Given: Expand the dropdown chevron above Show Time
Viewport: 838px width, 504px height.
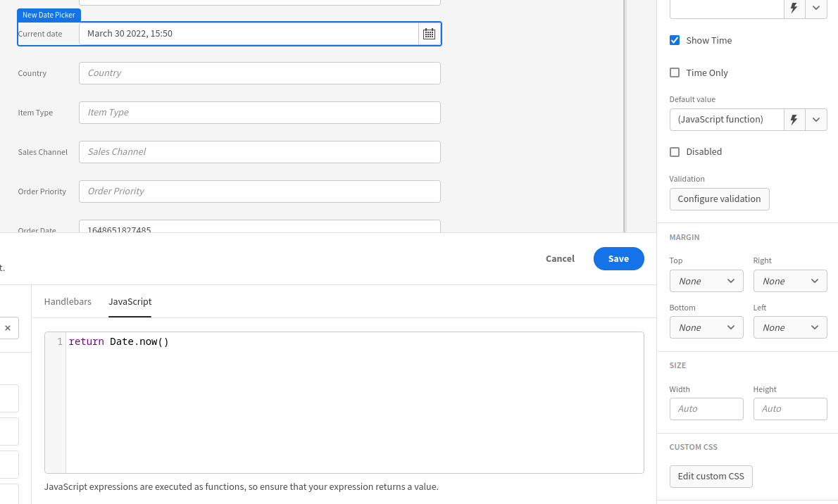Looking at the screenshot, I should coord(816,8).
